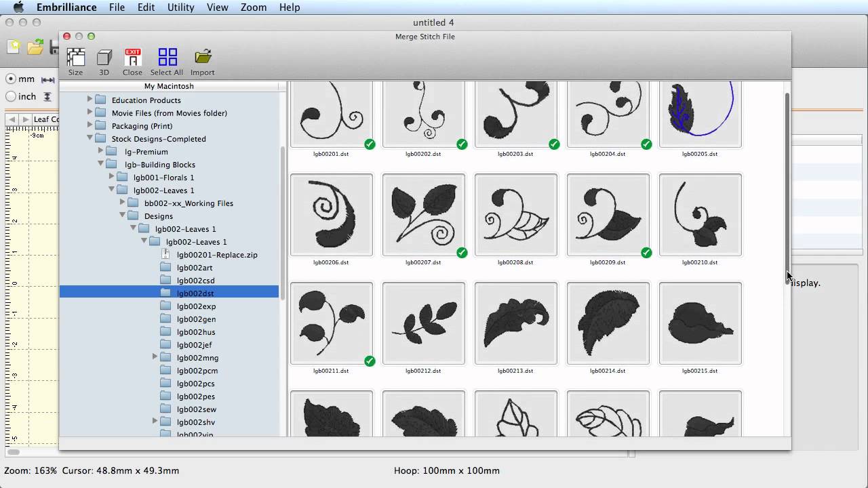The image size is (868, 488).
Task: Select the lgb00208.dst thumbnail
Action: [x=516, y=215]
